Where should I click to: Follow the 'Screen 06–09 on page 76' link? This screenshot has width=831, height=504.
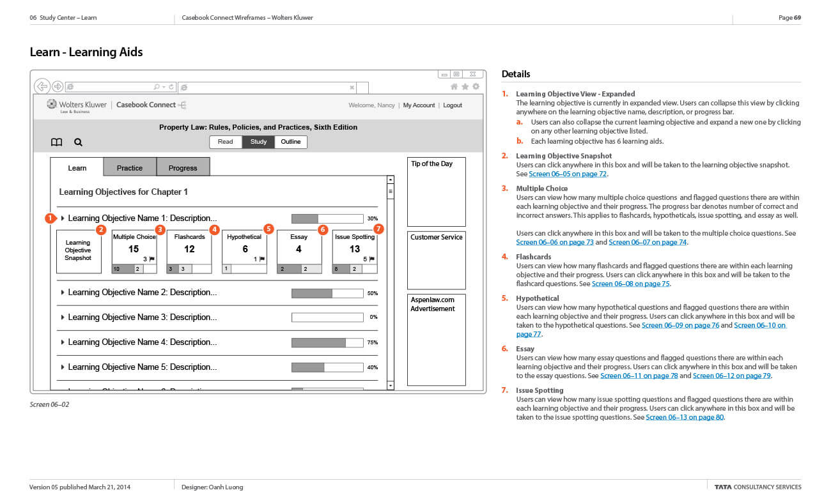[x=680, y=326]
